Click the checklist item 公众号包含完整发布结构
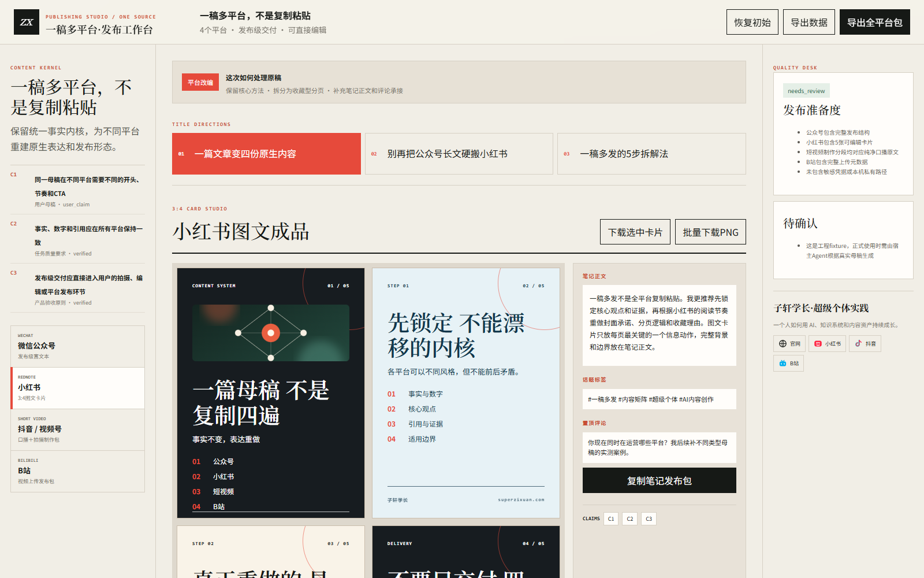This screenshot has width=924, height=578. point(838,132)
